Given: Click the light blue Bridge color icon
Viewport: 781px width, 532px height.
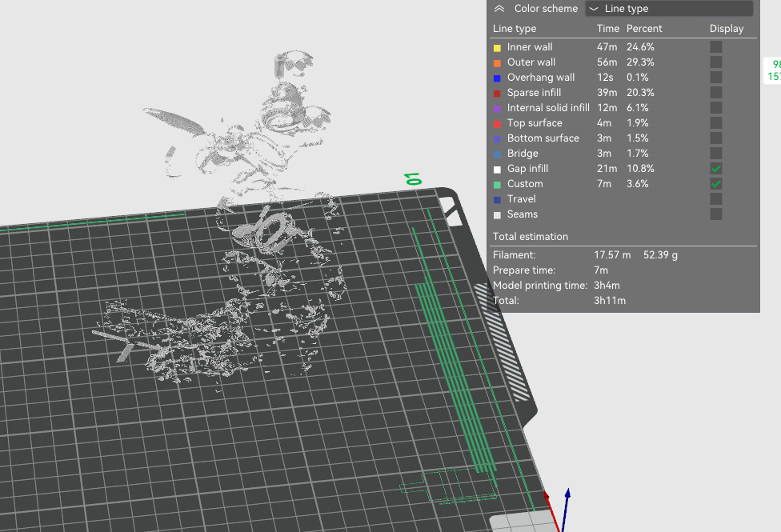Looking at the screenshot, I should (498, 153).
